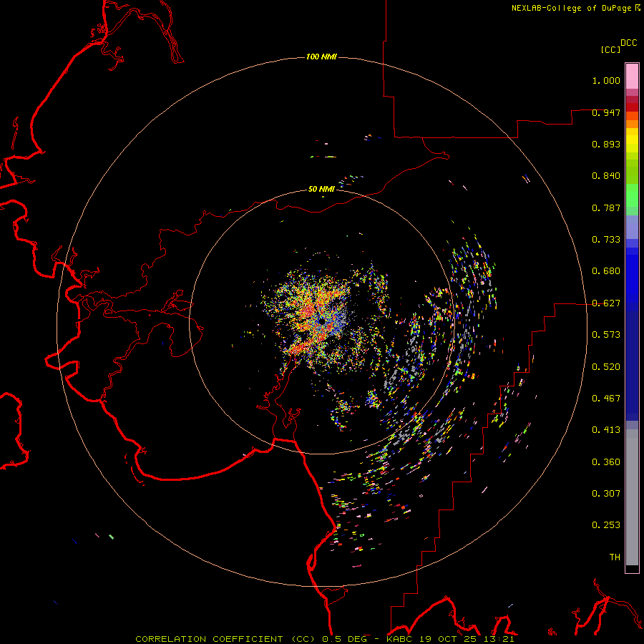Image resolution: width=644 pixels, height=644 pixels.
Task: Click the 0.787 legend value
Action: coord(606,208)
